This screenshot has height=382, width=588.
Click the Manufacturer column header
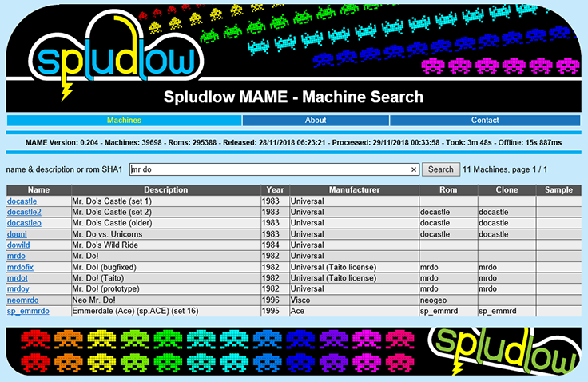354,190
